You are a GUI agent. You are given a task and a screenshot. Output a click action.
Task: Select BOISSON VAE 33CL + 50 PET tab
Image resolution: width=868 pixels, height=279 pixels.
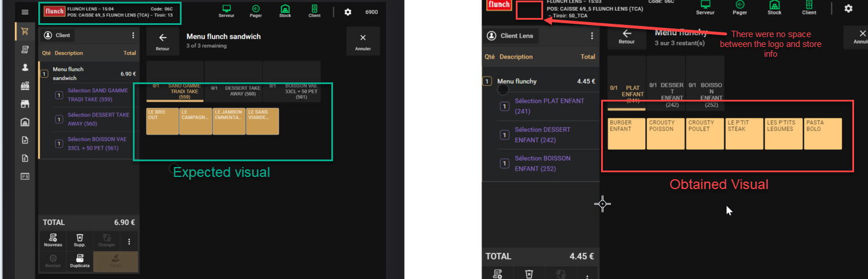(x=291, y=82)
